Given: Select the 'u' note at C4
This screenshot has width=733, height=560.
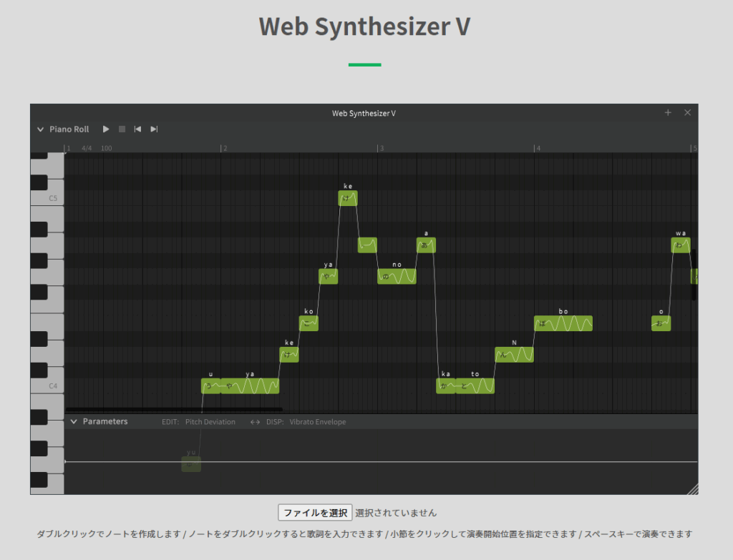Looking at the screenshot, I should (x=211, y=386).
